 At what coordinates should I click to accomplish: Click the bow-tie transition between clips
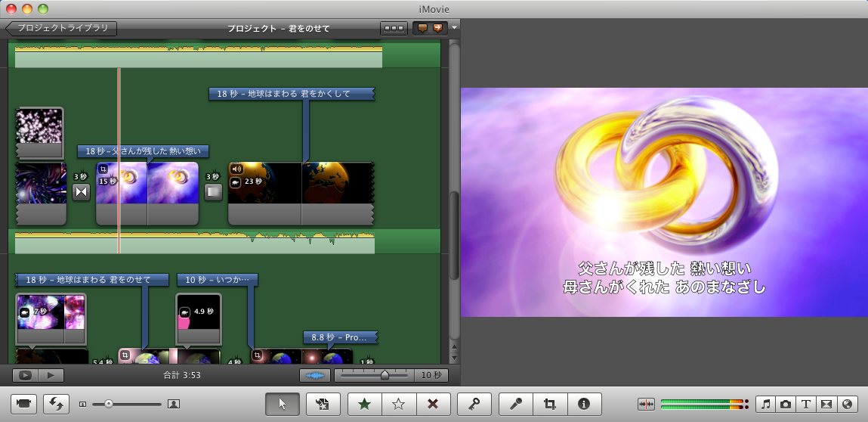point(82,192)
